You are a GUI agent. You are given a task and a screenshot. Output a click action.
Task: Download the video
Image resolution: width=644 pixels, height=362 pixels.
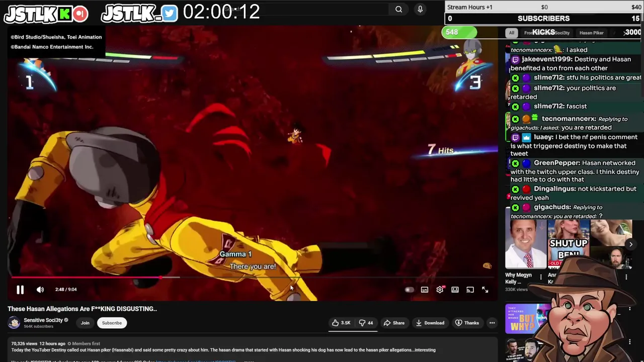click(430, 323)
